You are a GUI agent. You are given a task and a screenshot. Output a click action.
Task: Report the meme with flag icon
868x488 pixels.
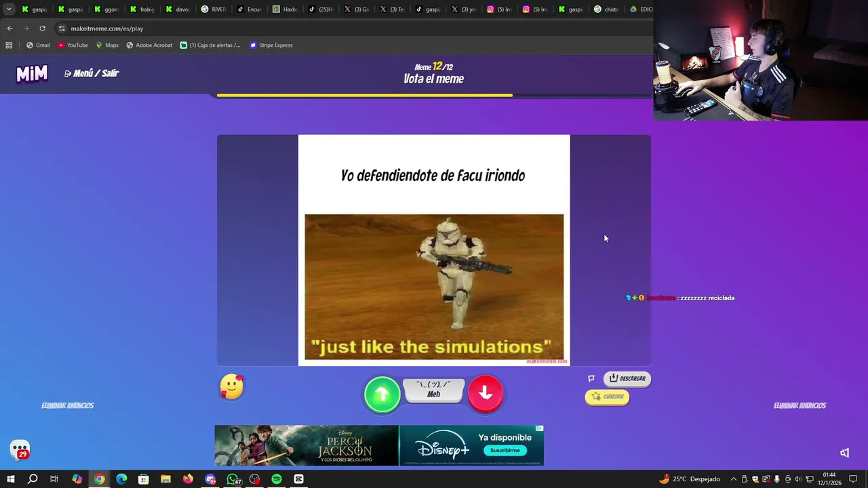pyautogui.click(x=591, y=378)
